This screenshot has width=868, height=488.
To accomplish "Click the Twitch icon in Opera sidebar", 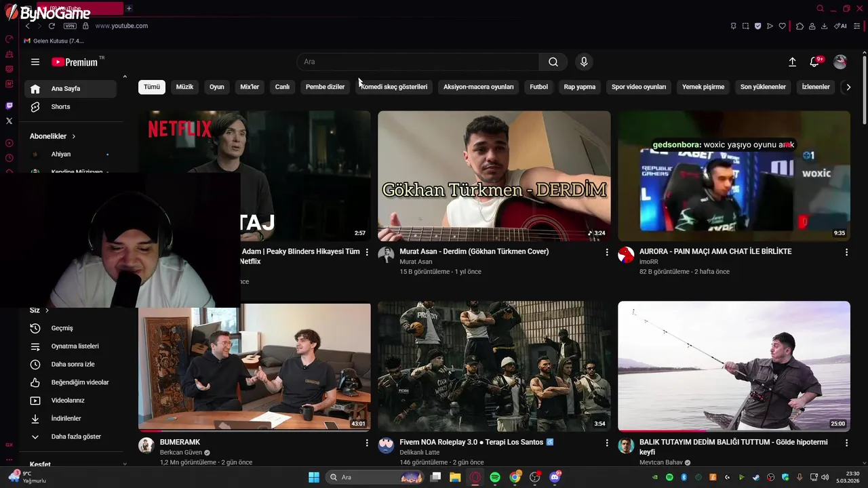I will click(x=9, y=106).
